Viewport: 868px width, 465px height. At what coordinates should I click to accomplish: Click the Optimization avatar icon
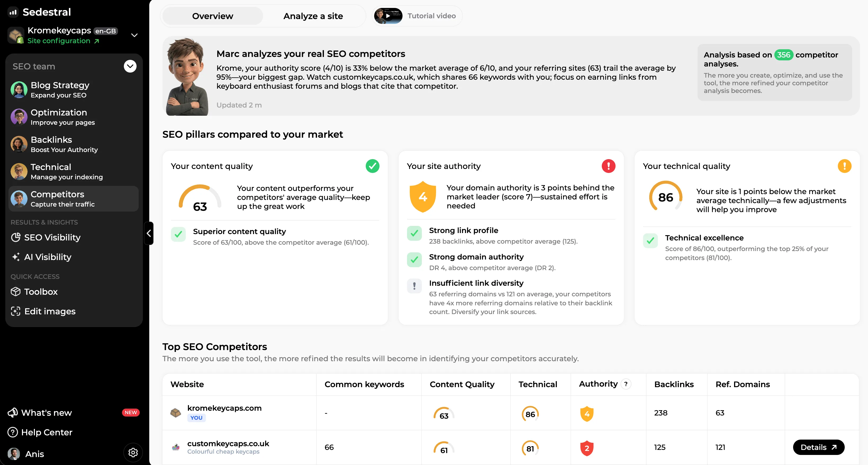point(19,117)
